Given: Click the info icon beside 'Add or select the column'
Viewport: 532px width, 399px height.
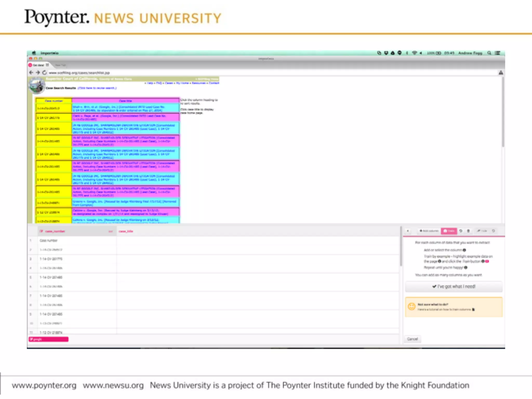Looking at the screenshot, I should (464, 250).
